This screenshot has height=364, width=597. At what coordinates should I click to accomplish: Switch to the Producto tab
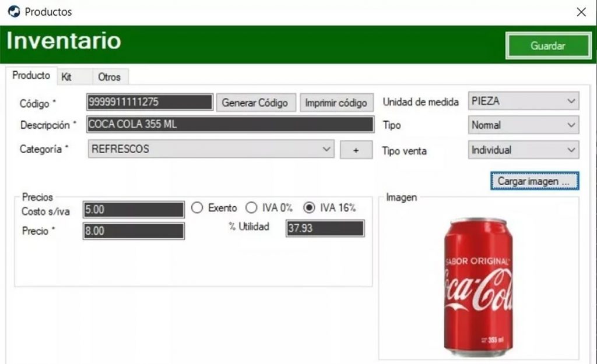[x=31, y=75]
